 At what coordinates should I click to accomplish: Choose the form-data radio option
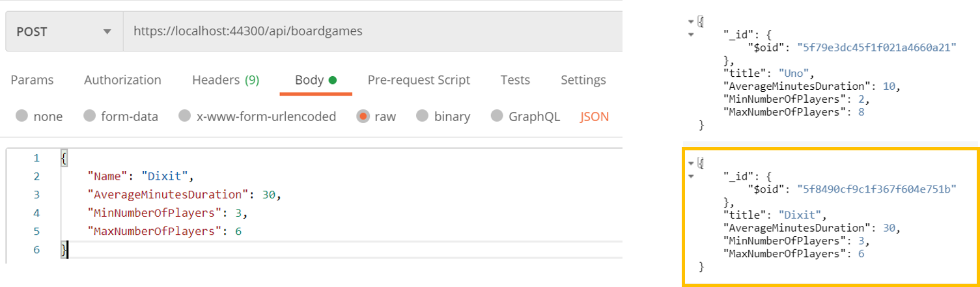[x=90, y=116]
